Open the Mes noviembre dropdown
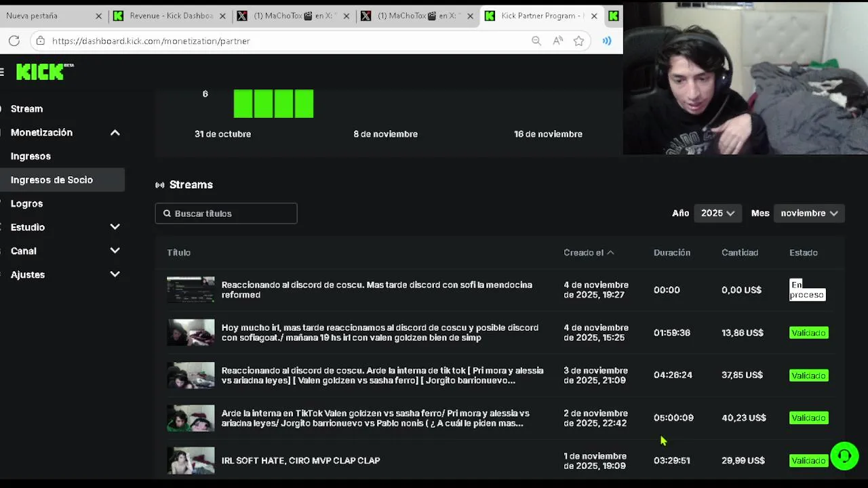 (809, 213)
